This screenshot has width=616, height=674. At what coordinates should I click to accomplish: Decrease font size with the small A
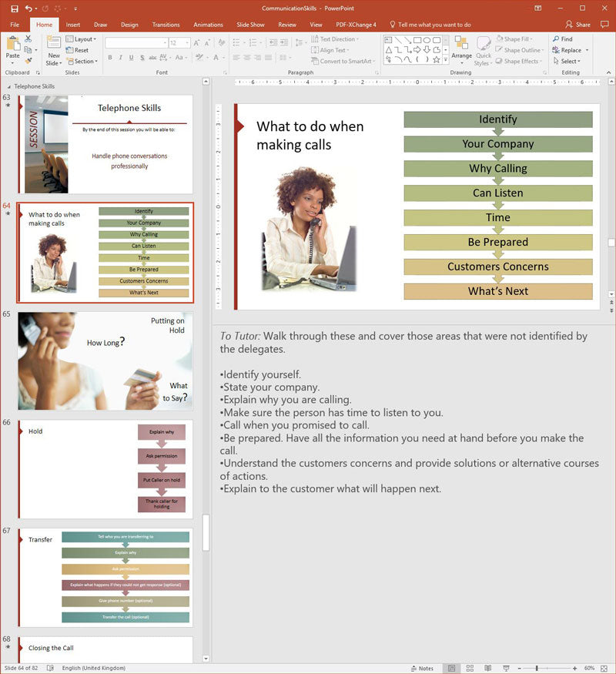207,43
